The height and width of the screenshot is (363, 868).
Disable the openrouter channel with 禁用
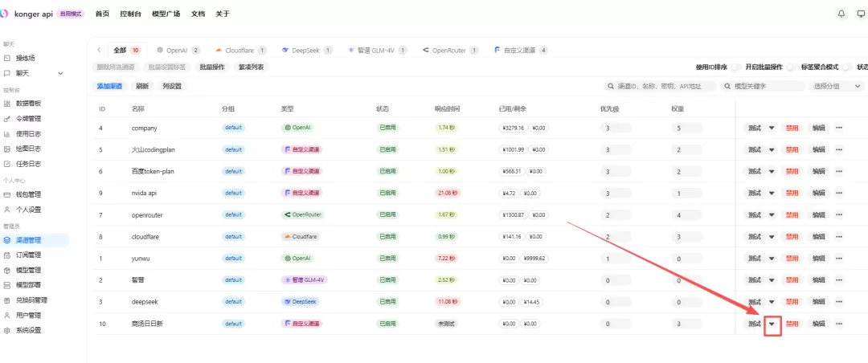pos(792,214)
